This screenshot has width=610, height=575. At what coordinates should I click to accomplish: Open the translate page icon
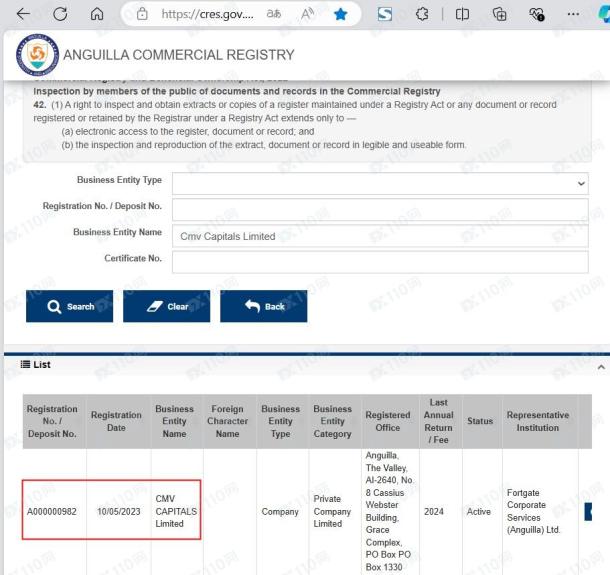(x=273, y=14)
